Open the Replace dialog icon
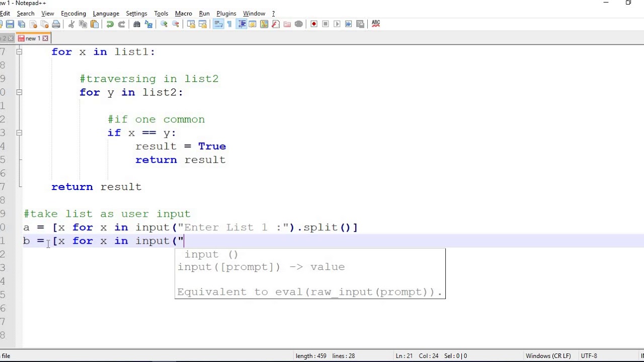 148,24
